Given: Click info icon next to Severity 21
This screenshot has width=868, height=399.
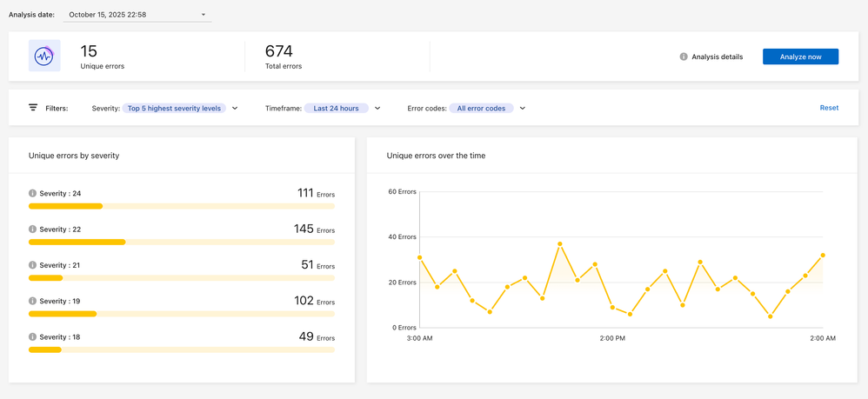Looking at the screenshot, I should (33, 265).
